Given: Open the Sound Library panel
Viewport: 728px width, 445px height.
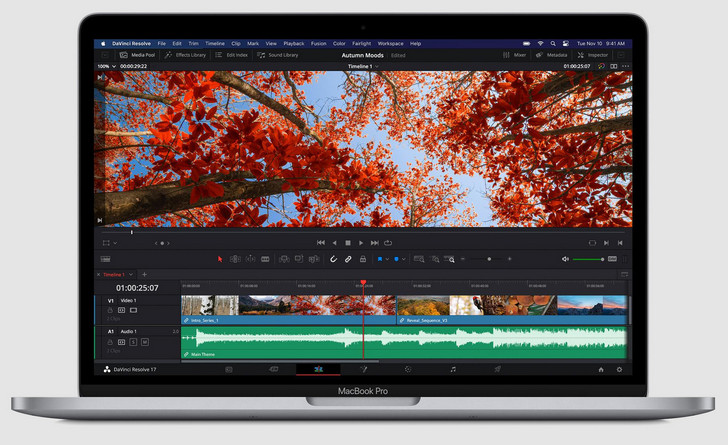Looking at the screenshot, I should (x=278, y=55).
